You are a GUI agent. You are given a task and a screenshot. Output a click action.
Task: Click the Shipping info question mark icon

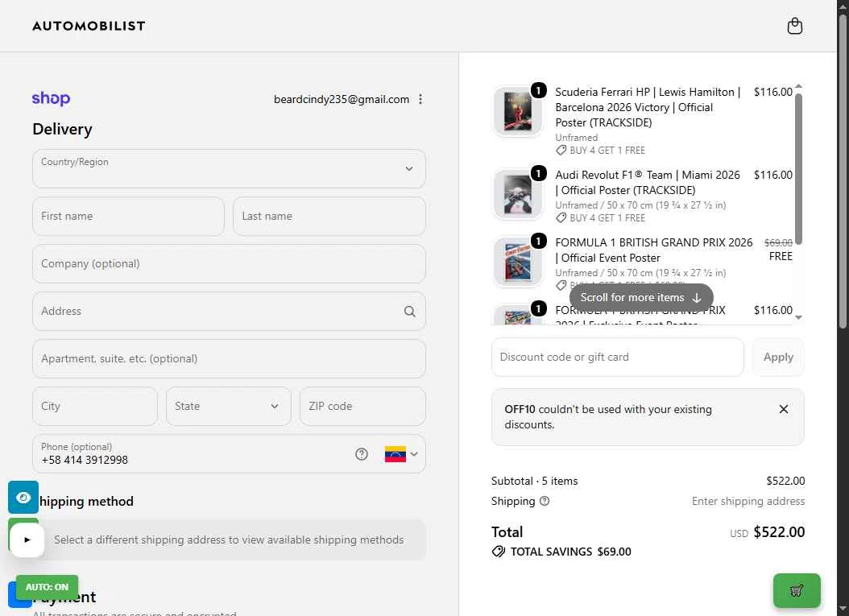(545, 501)
